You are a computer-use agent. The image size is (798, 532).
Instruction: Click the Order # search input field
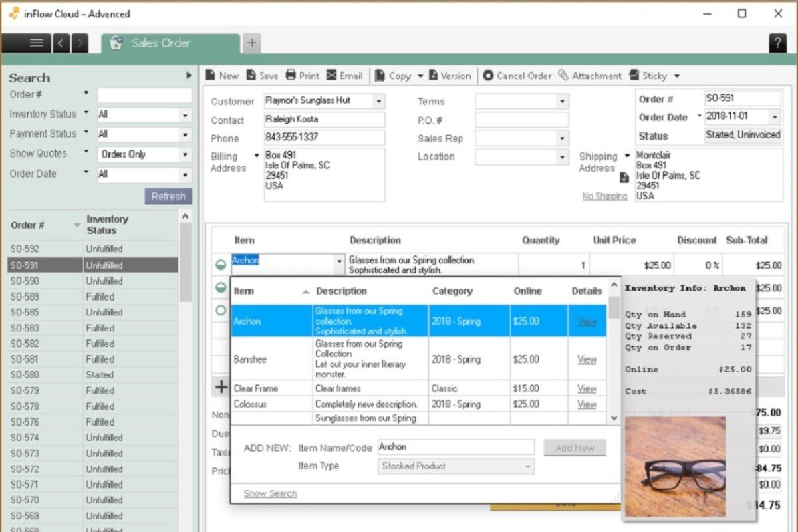144,95
